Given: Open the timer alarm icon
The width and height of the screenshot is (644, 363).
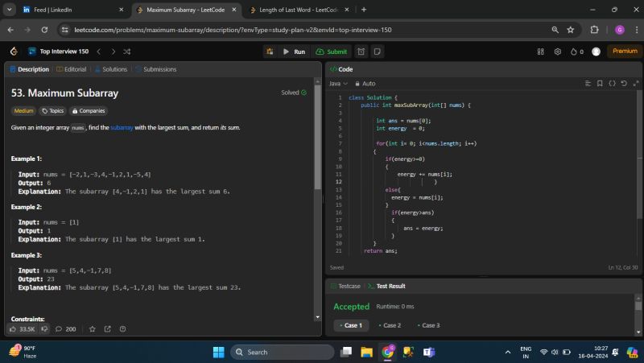Looking at the screenshot, I should (x=361, y=52).
